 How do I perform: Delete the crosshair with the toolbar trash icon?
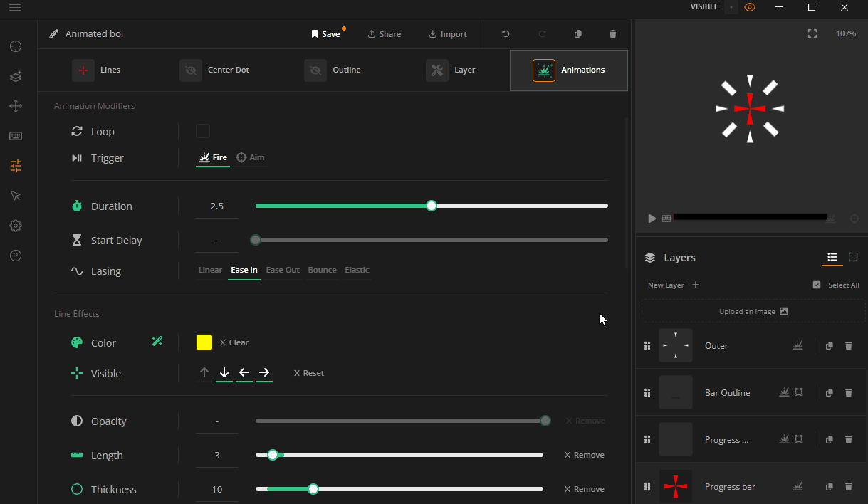pos(613,33)
